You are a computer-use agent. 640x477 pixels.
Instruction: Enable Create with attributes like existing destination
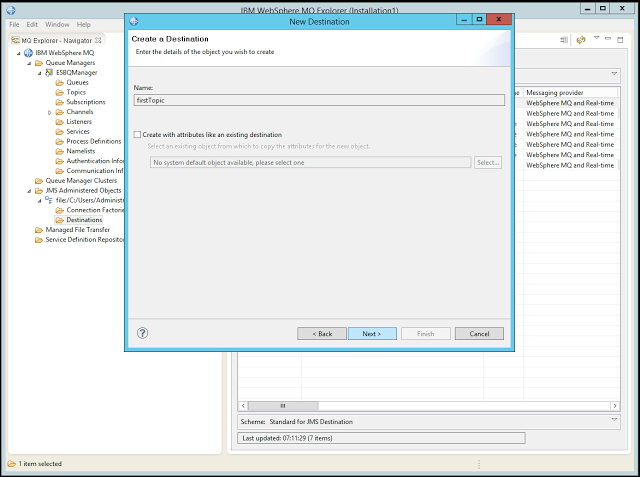138,134
